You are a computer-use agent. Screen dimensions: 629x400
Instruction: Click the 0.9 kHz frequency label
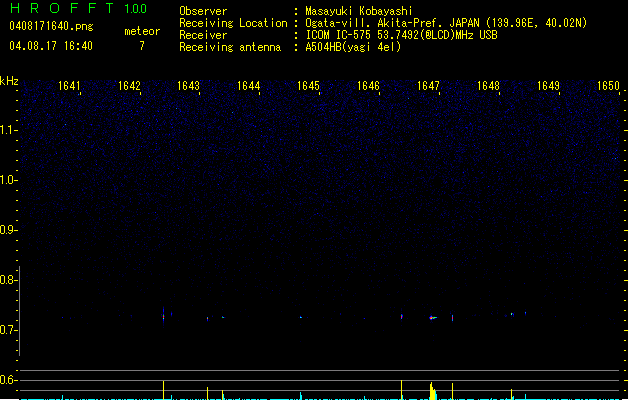pos(8,230)
